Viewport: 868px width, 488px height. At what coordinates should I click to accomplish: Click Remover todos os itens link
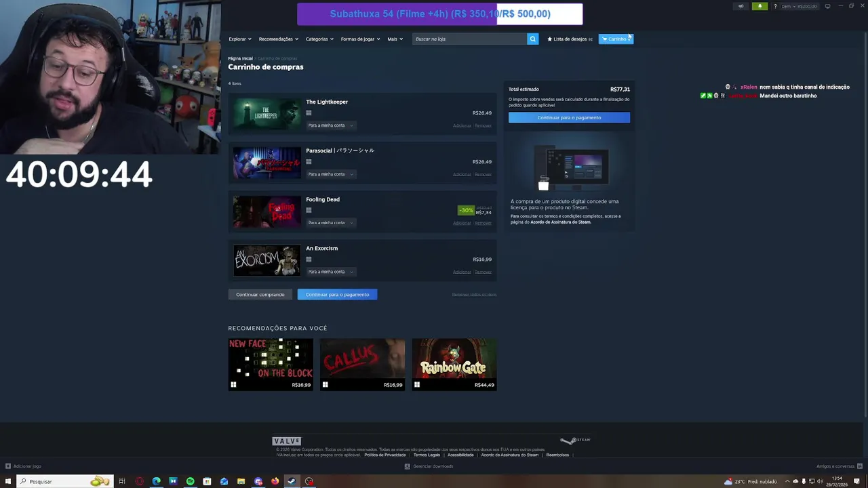474,294
